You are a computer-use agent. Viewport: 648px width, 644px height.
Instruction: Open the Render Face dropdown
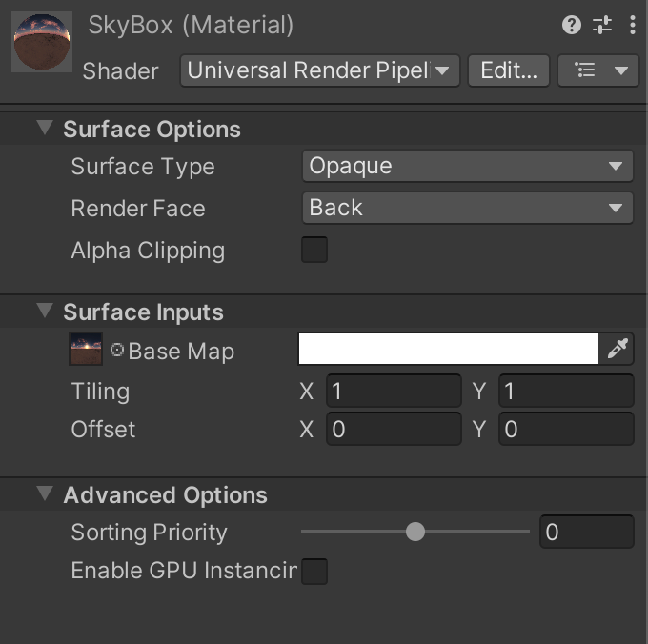pyautogui.click(x=467, y=208)
